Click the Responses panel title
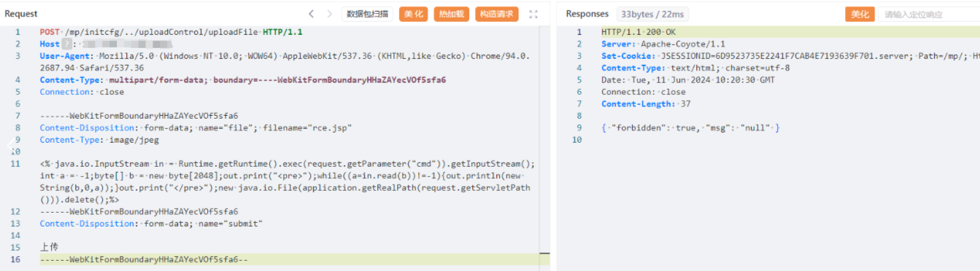 pos(587,14)
